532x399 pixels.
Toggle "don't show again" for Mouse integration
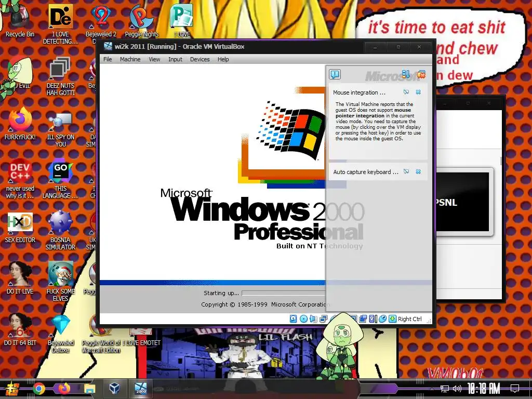click(x=406, y=92)
